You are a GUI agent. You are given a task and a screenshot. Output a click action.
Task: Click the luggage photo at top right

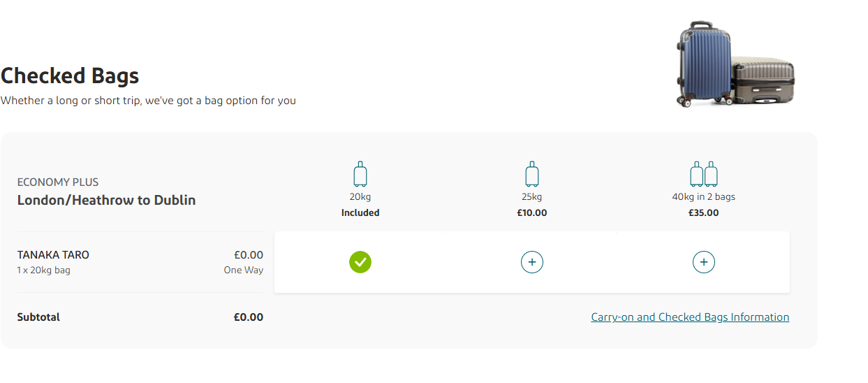(735, 64)
